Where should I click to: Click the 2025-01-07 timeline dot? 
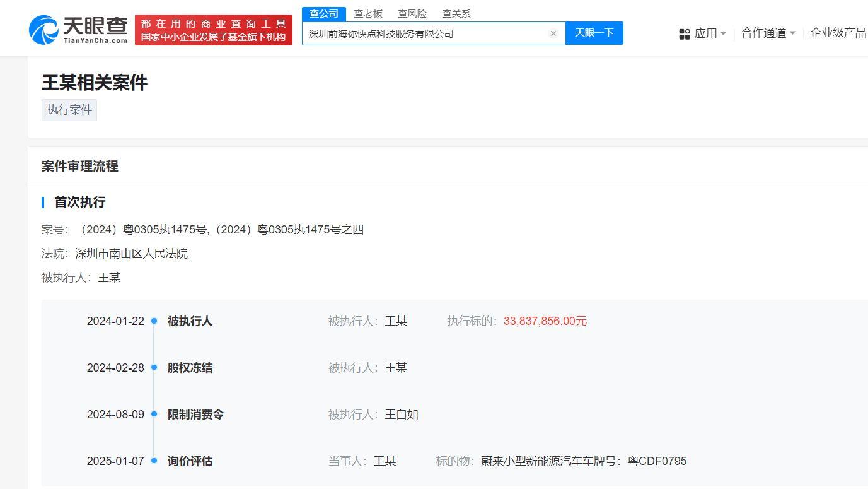click(154, 461)
